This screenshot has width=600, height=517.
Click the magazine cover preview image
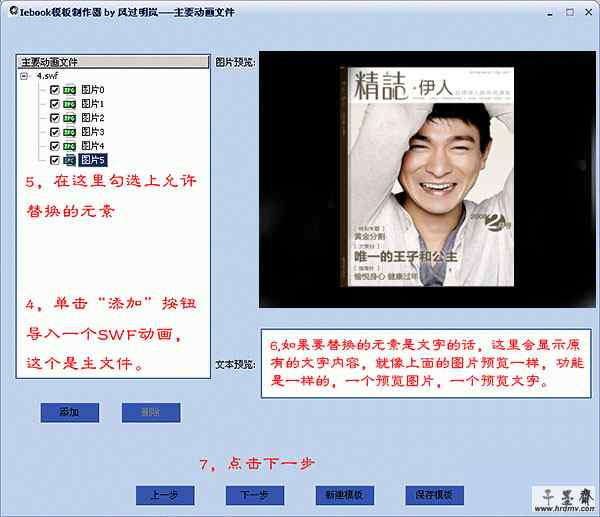click(x=427, y=177)
